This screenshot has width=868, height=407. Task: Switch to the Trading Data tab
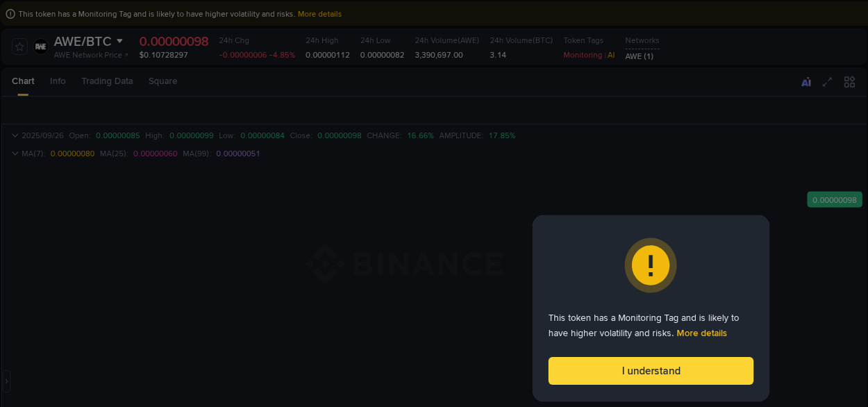click(107, 81)
